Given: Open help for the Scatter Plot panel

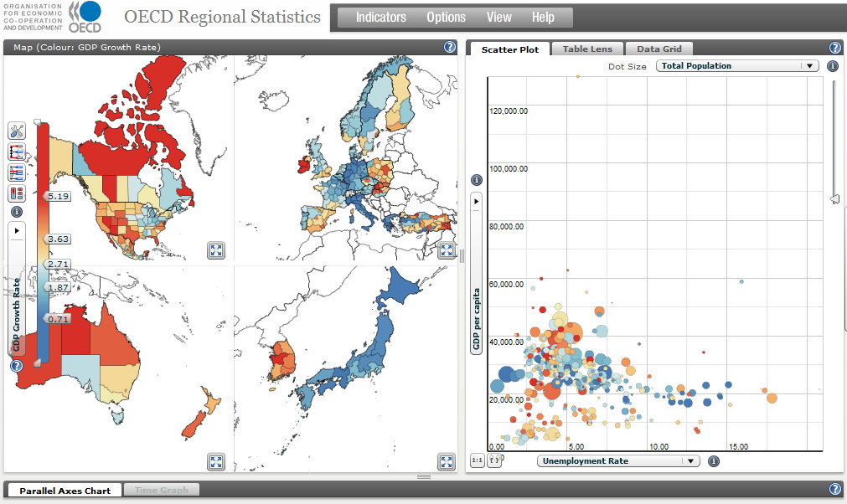Looking at the screenshot, I should coord(835,48).
